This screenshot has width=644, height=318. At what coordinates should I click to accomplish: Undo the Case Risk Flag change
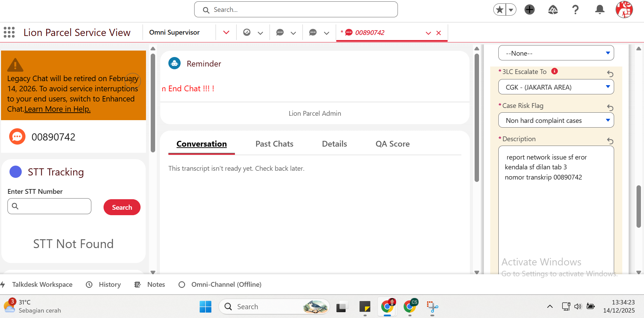click(610, 108)
